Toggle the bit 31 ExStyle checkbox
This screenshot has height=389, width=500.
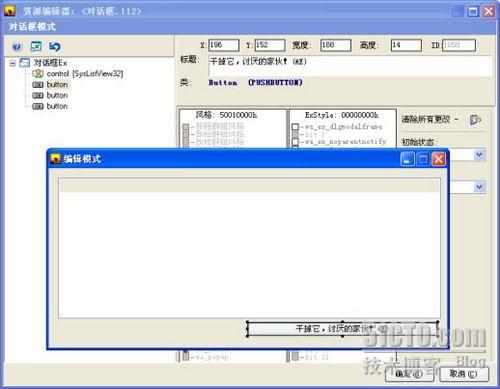click(x=295, y=357)
